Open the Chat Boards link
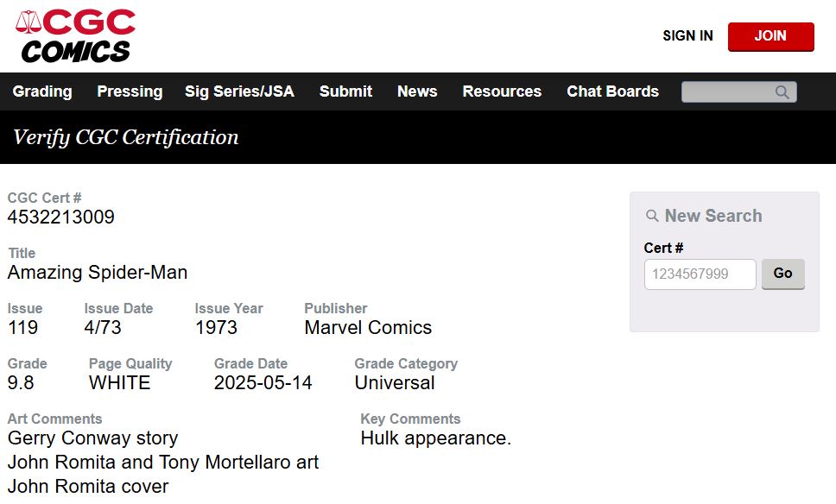 (x=612, y=91)
